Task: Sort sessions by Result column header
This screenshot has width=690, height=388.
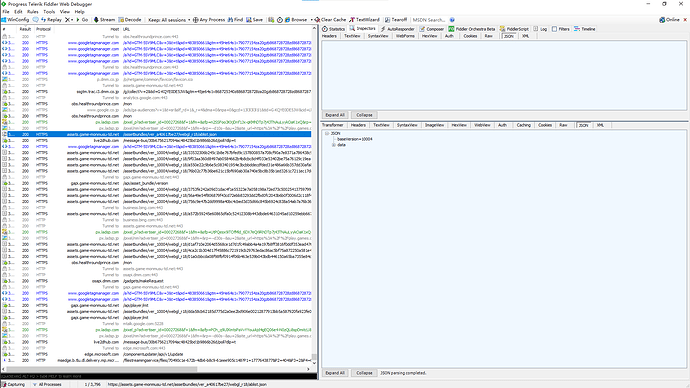Action: 25,29
